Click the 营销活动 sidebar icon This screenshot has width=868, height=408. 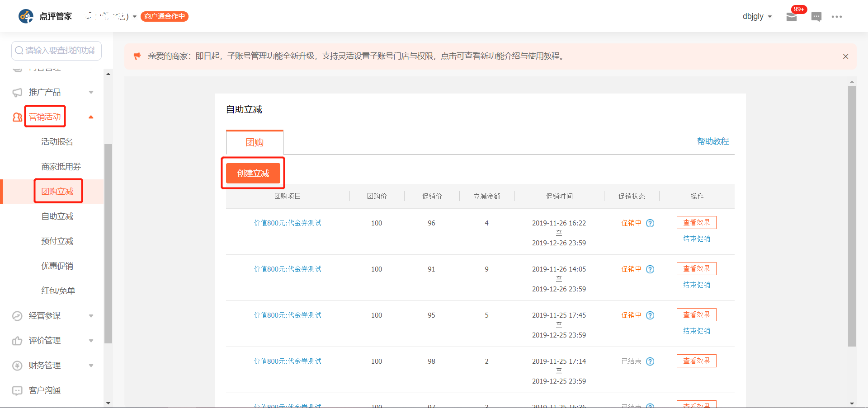[x=17, y=117]
